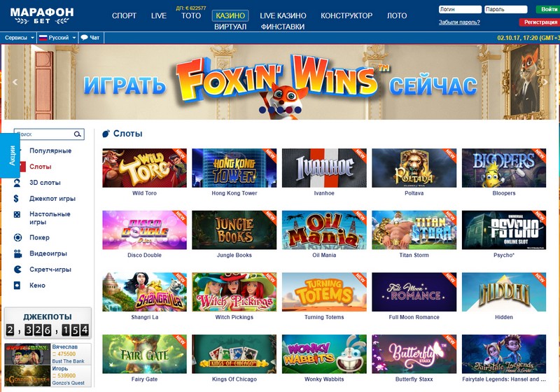Open the Чат speech bubble
560x392 pixels.
point(90,38)
